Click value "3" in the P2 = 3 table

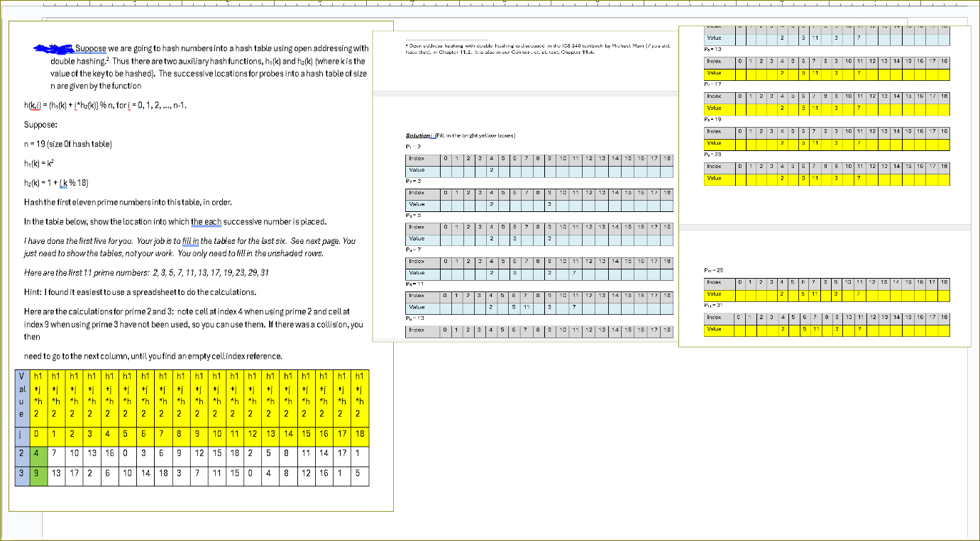(x=549, y=205)
